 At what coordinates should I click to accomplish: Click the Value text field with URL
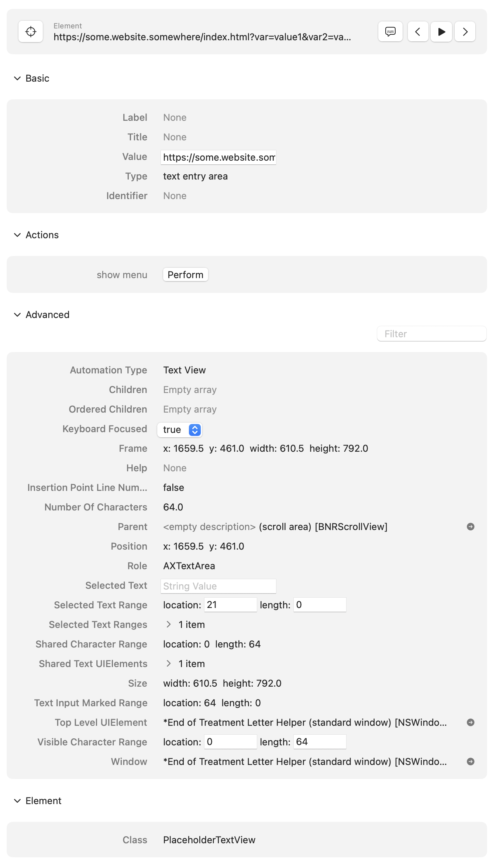tap(218, 157)
